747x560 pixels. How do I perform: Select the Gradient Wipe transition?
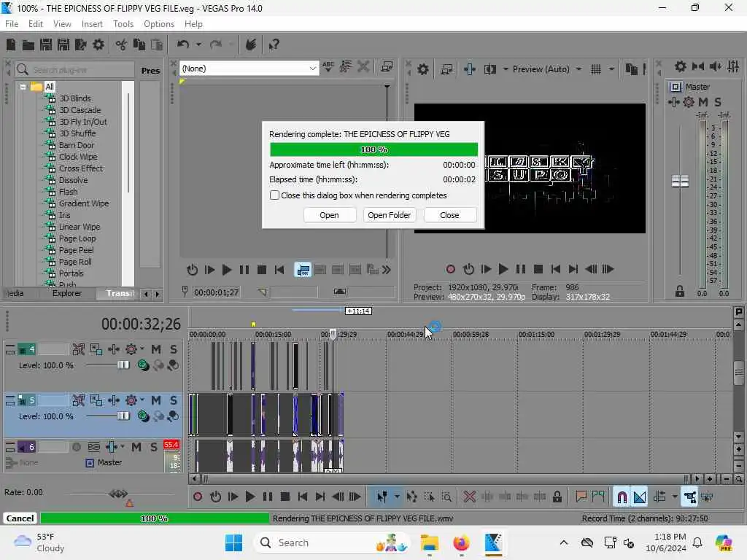pyautogui.click(x=84, y=203)
